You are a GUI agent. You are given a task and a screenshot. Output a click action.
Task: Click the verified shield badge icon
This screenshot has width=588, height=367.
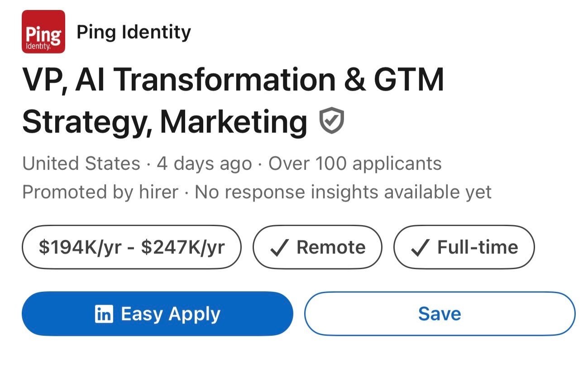tap(332, 121)
